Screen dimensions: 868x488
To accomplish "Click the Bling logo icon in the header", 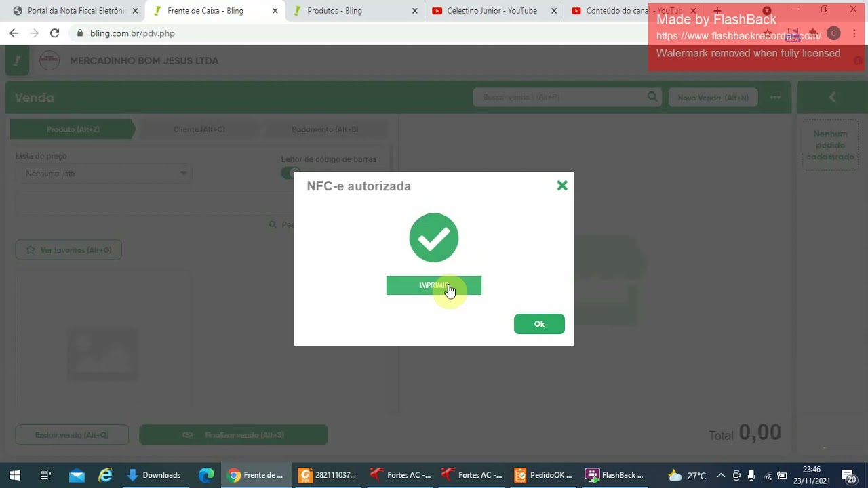I will [x=17, y=61].
